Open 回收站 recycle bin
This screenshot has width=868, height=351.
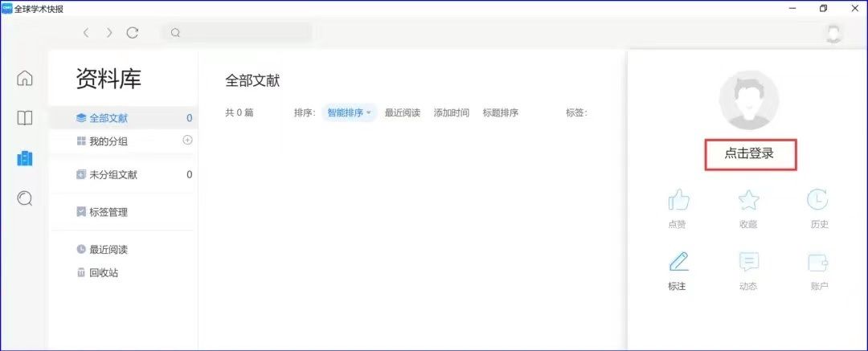(x=104, y=272)
